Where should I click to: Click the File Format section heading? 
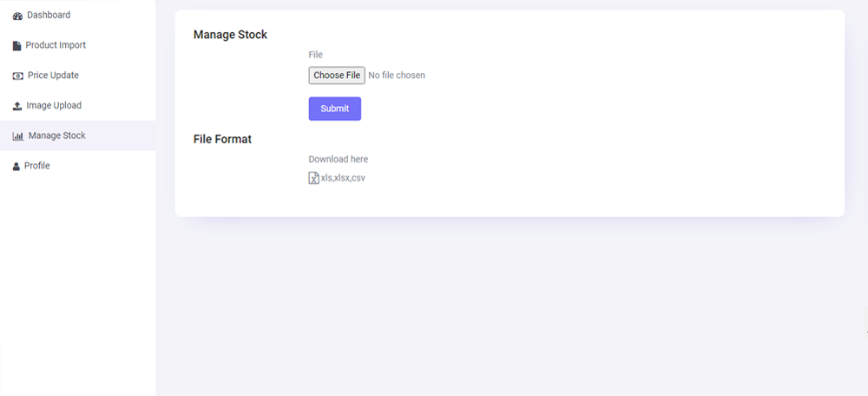point(222,139)
